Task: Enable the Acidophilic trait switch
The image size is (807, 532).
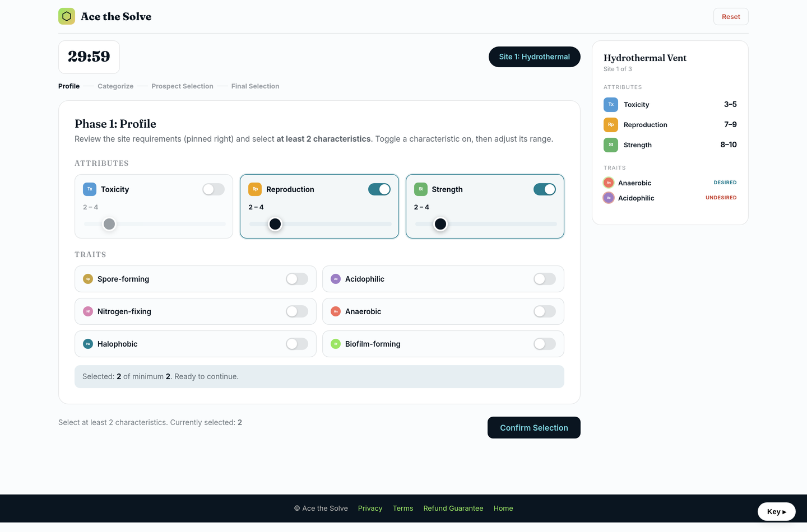Action: [x=545, y=279]
